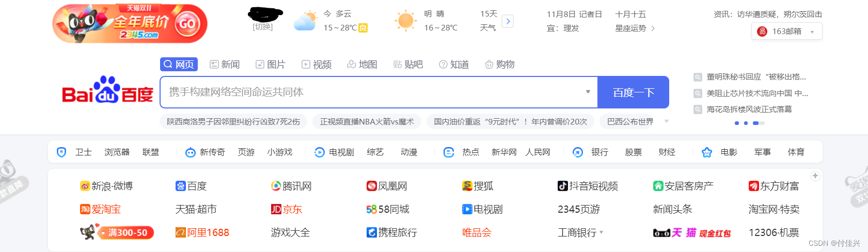This screenshot has width=868, height=252.
Task: Open 董明珠秘书回应 news item
Action: click(x=756, y=77)
